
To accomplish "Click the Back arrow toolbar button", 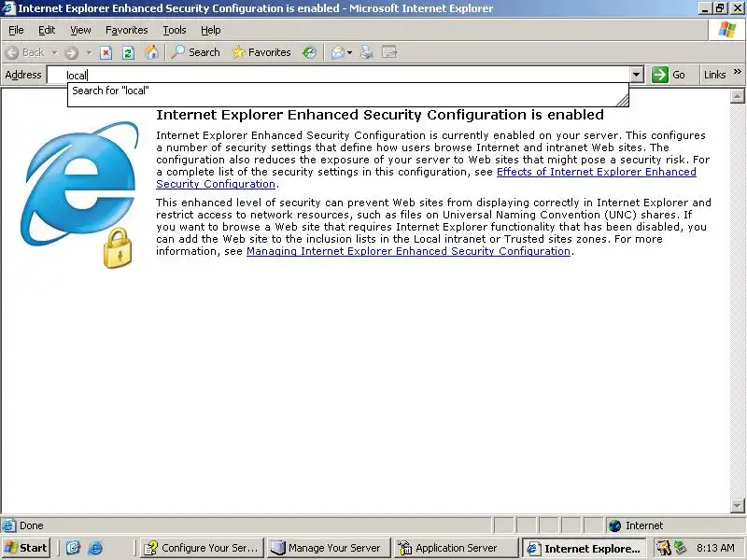I will [25, 52].
